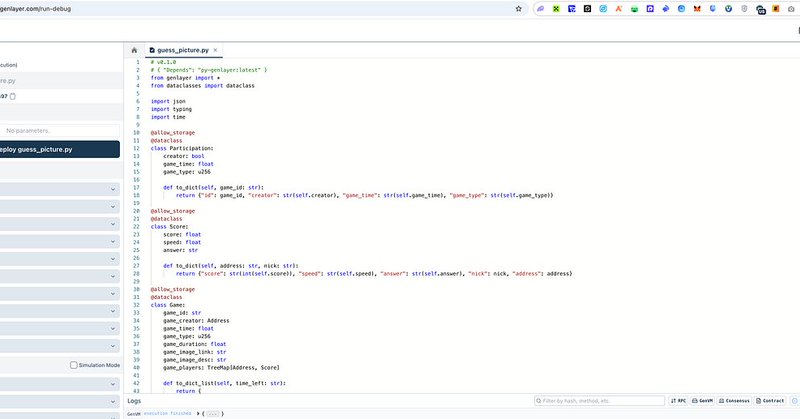Open the black square extension icon
Viewport: 800px width, 419px height.
[587, 9]
